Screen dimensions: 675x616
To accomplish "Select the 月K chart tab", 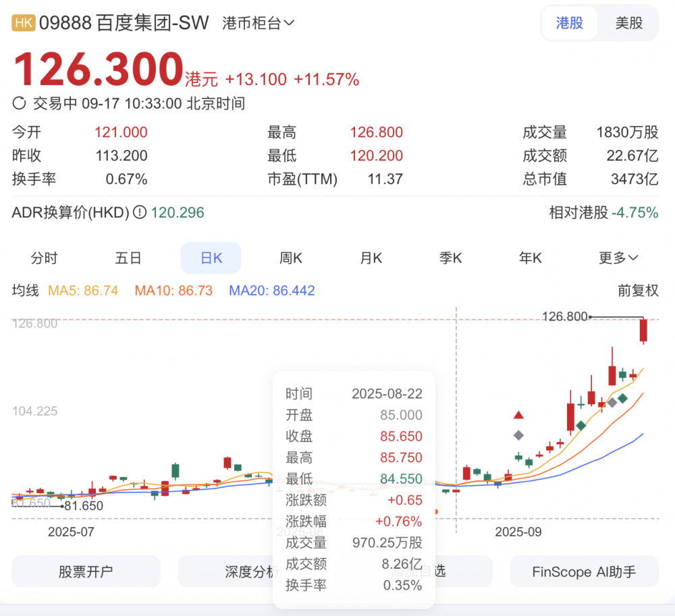I will [371, 258].
